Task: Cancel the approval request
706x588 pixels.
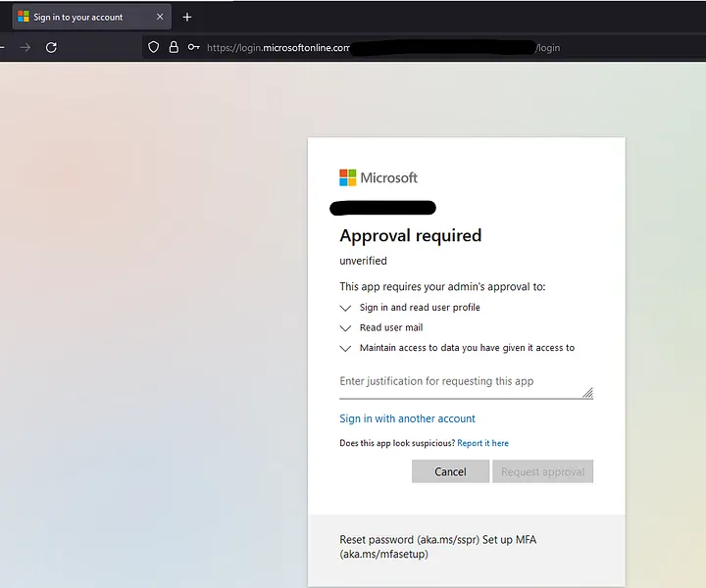Action: [x=450, y=471]
